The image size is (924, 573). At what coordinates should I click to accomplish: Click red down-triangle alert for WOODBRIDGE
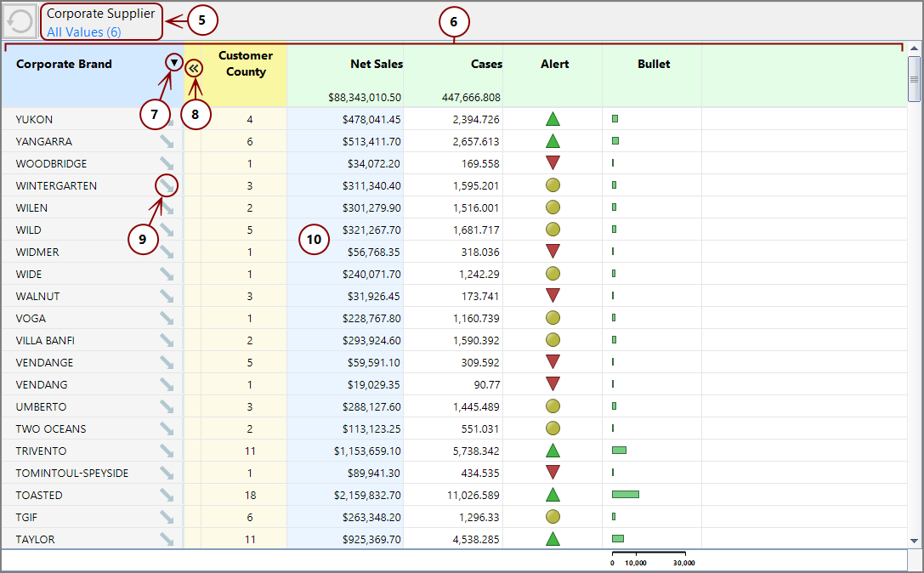point(553,162)
